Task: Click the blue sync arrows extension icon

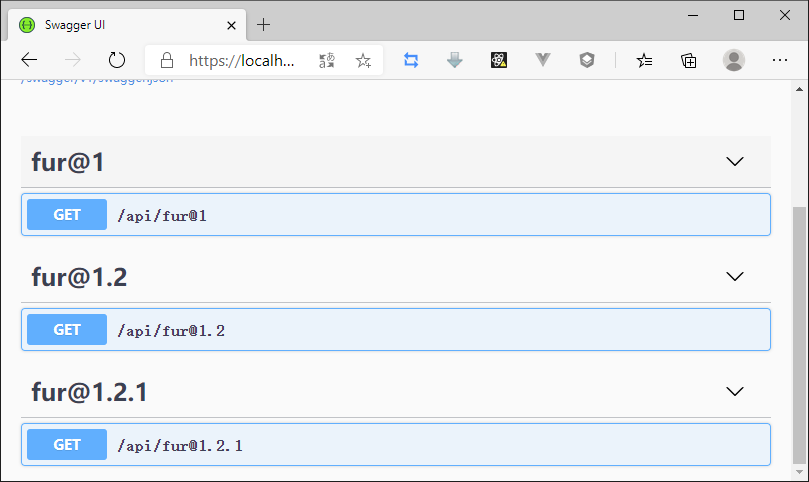Action: click(x=411, y=60)
